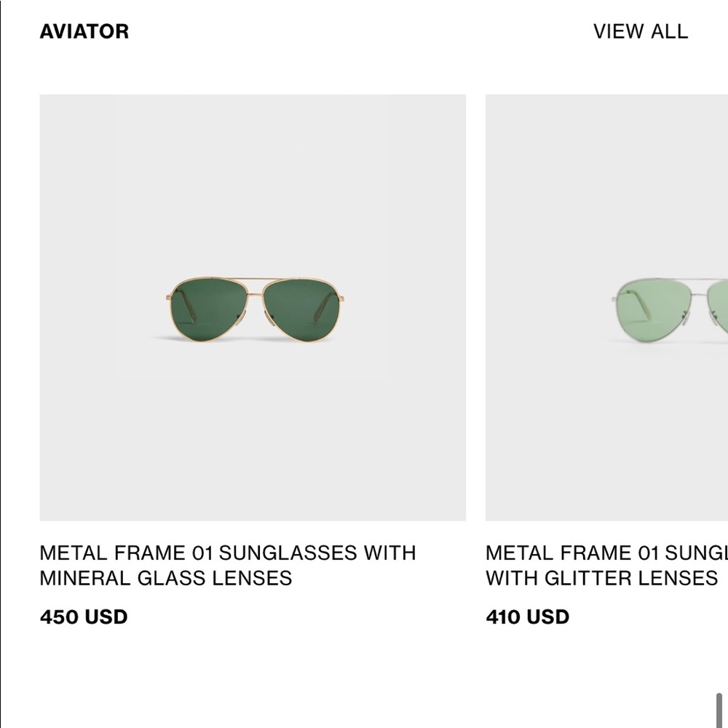The image size is (728, 728).
Task: Click the 410 USD price label
Action: (528, 617)
